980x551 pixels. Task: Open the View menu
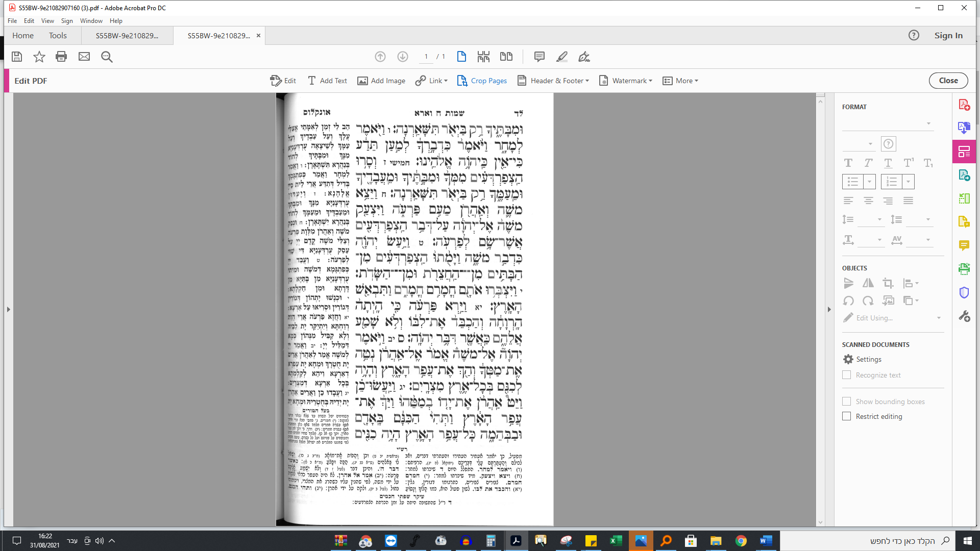tap(47, 21)
